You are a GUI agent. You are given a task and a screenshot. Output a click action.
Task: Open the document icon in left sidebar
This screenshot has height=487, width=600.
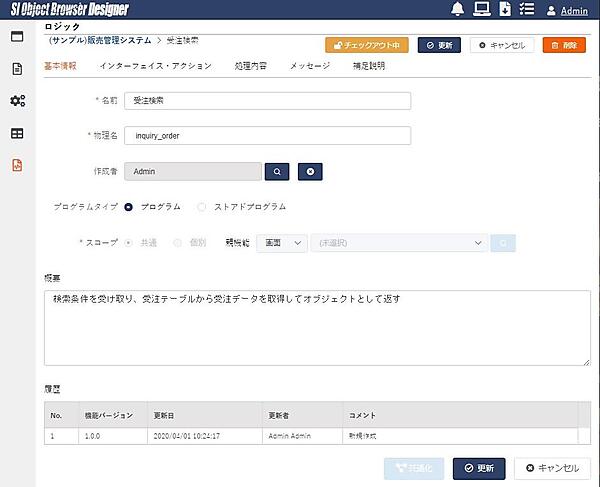[17, 69]
